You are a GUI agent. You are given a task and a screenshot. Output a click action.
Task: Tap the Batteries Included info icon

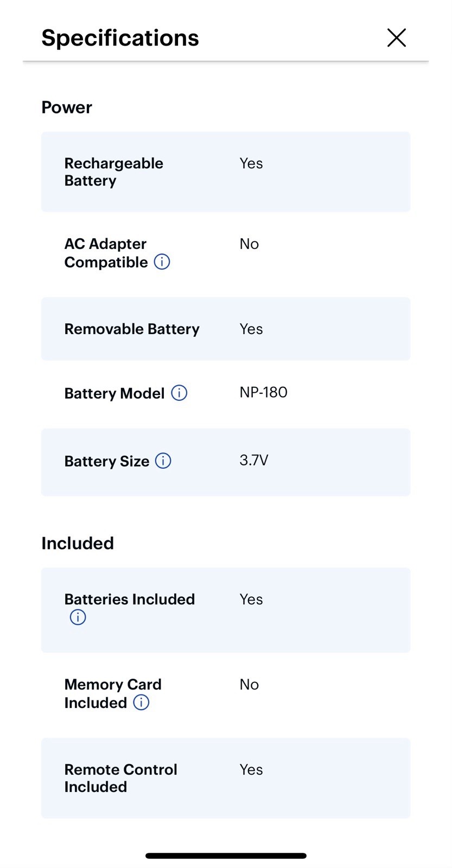coord(78,617)
